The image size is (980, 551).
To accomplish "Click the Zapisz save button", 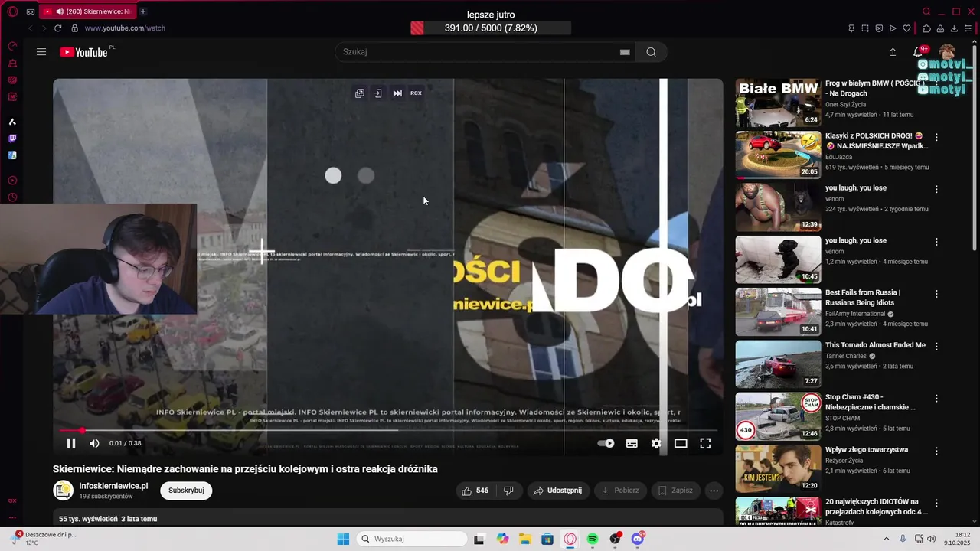I will click(x=675, y=491).
